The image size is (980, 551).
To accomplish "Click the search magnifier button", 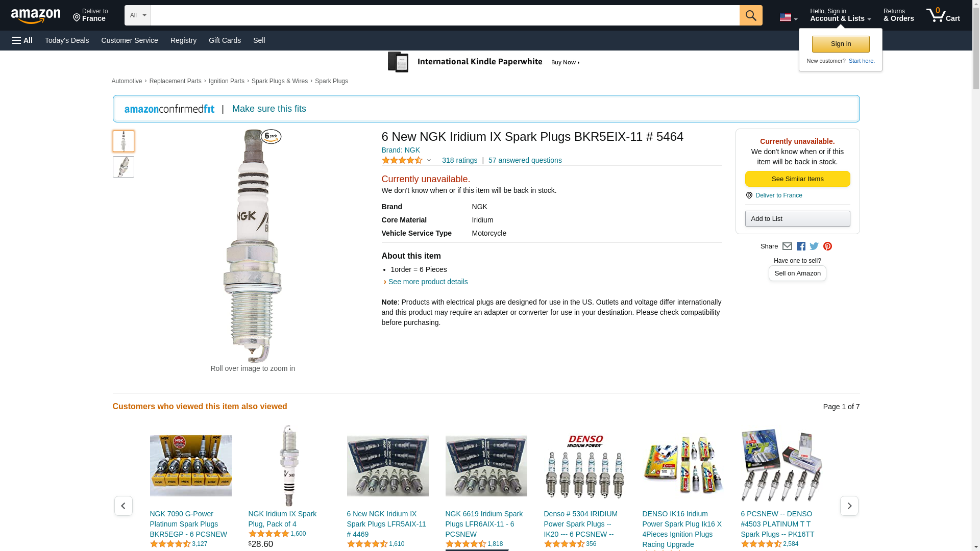I will [x=750, y=15].
